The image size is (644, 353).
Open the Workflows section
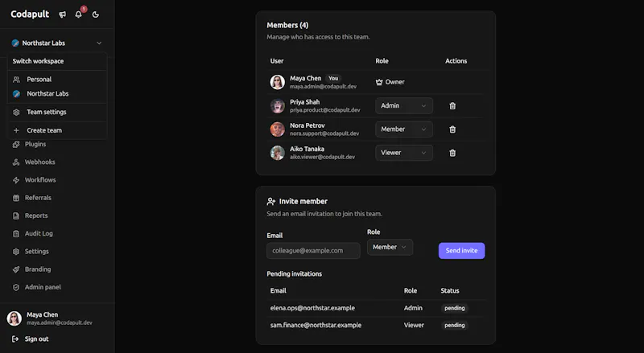40,180
